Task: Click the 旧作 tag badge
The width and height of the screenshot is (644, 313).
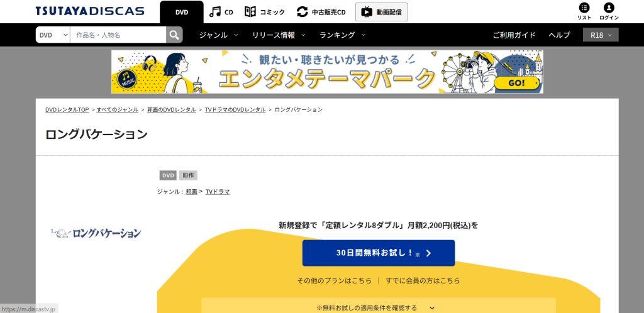Action: tap(188, 175)
